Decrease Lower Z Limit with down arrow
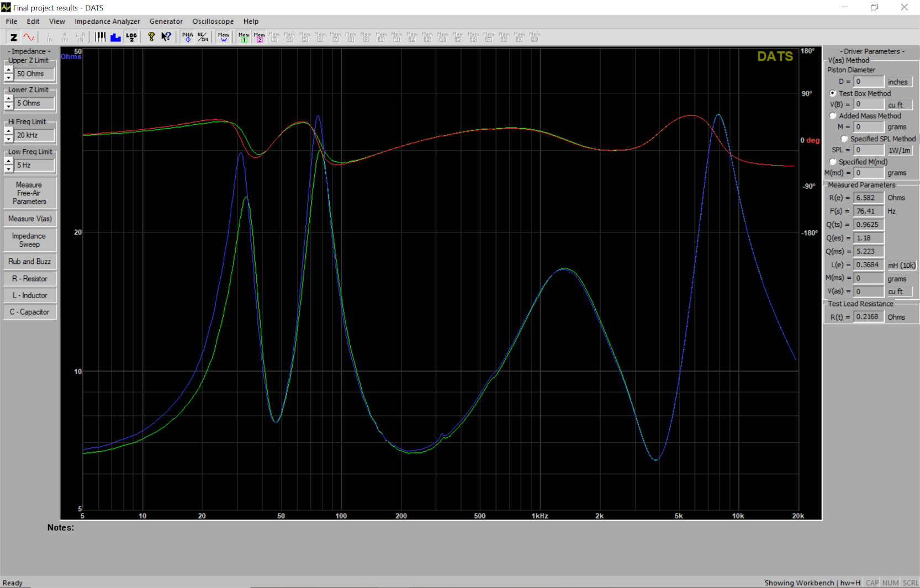The image size is (920, 588). point(9,107)
